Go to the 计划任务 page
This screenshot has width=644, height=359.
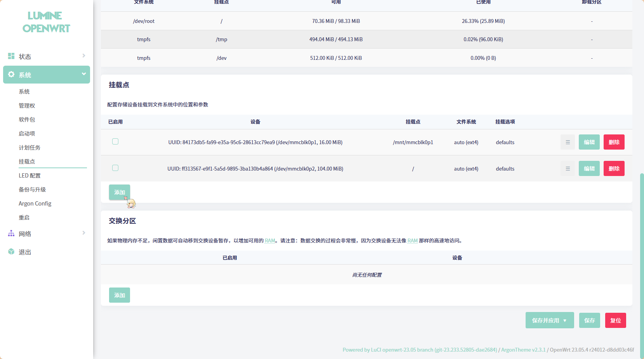click(x=30, y=148)
